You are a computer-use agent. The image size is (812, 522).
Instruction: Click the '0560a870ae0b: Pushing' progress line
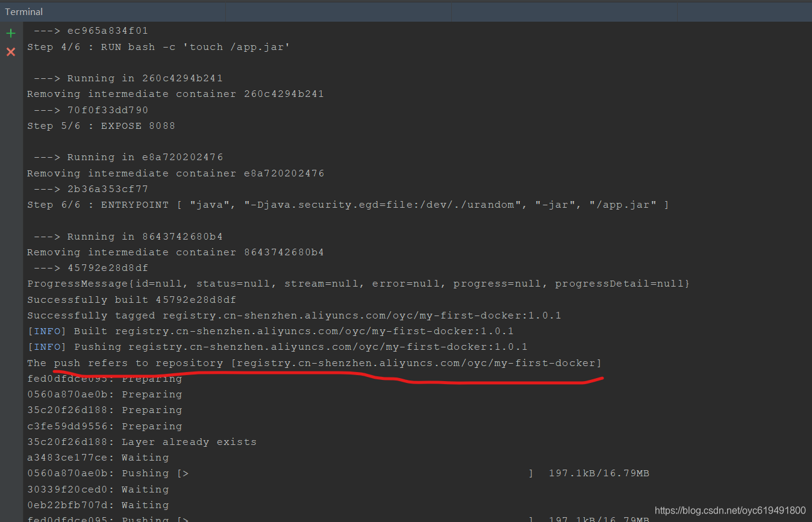click(338, 473)
